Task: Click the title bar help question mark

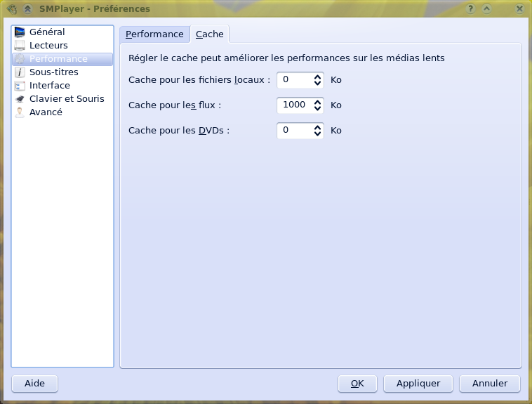Action: 470,9
